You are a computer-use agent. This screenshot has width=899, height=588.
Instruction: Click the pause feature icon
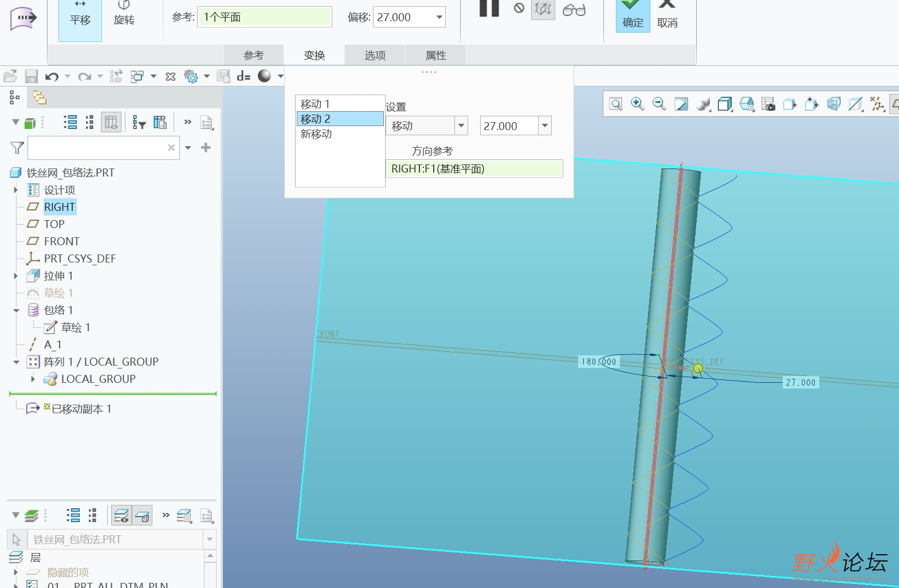point(489,8)
